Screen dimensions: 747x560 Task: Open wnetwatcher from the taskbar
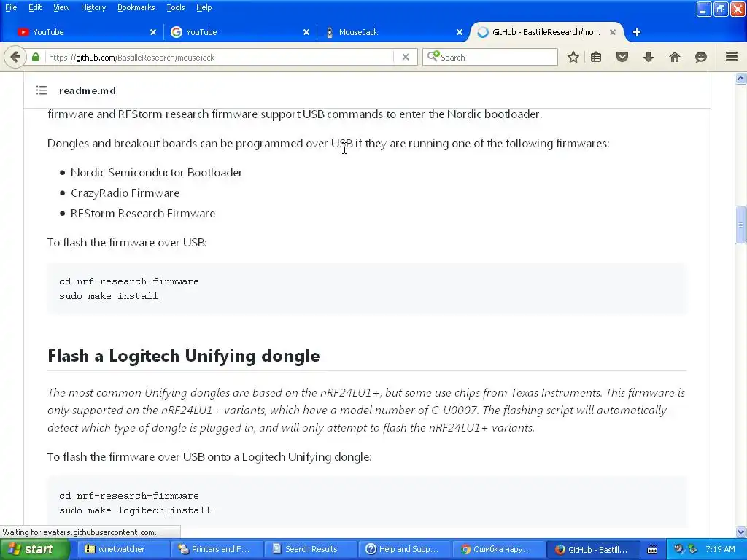(x=123, y=549)
